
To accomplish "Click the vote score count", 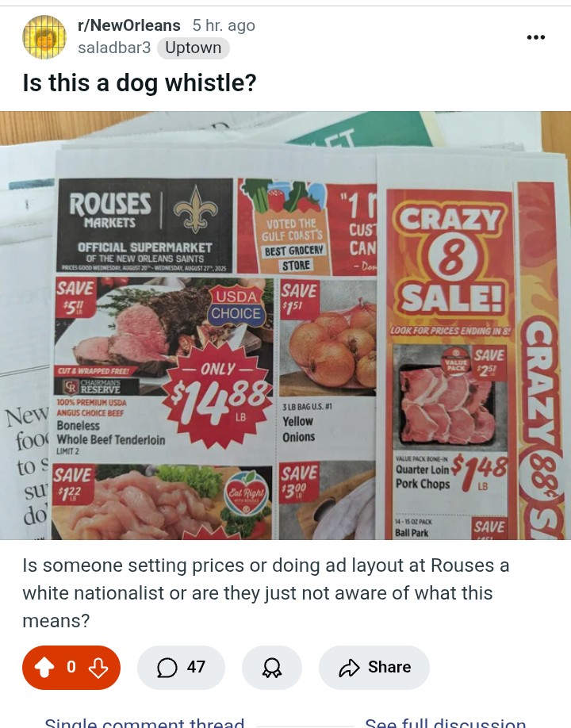I will 71,667.
